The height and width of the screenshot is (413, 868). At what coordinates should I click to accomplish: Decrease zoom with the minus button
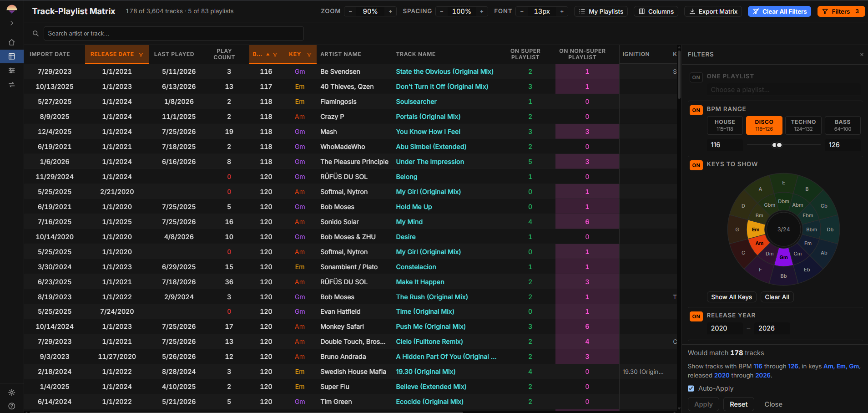350,11
